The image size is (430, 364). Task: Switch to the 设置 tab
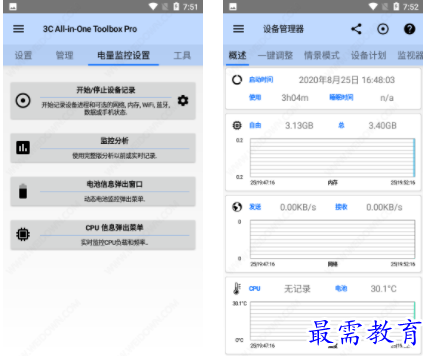(23, 55)
